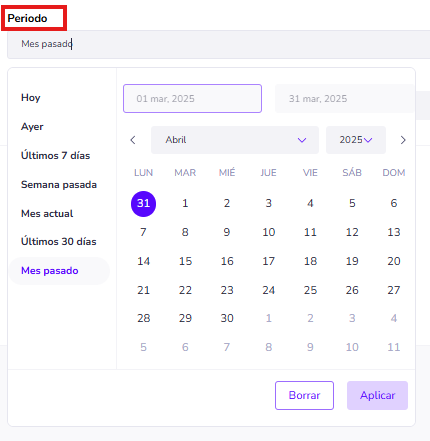The height and width of the screenshot is (441, 430).
Task: Select the Hoy preset
Action: pos(31,98)
